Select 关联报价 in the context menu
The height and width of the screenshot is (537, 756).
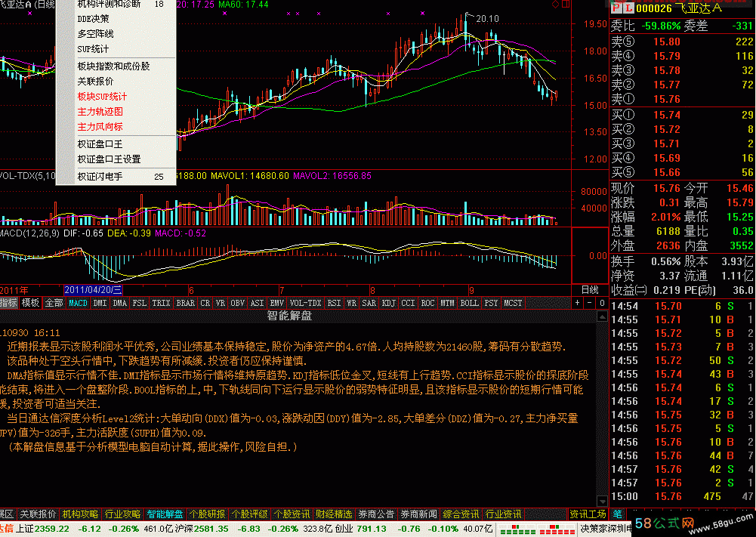[x=116, y=81]
